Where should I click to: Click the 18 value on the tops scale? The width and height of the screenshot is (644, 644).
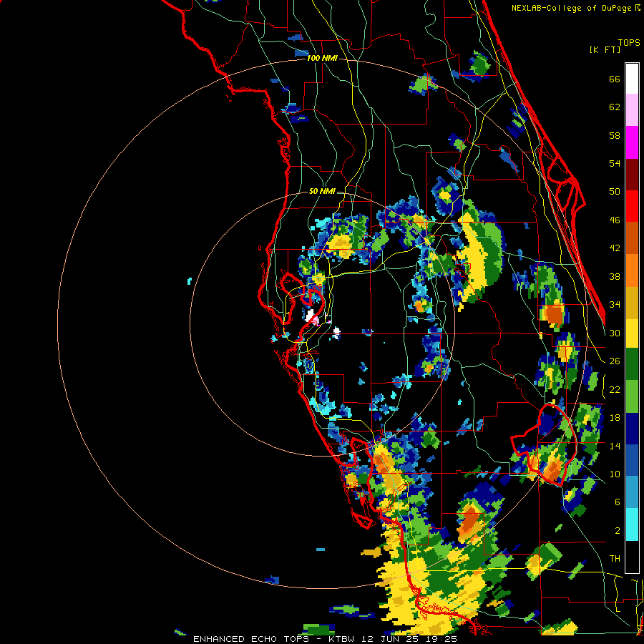pos(615,418)
